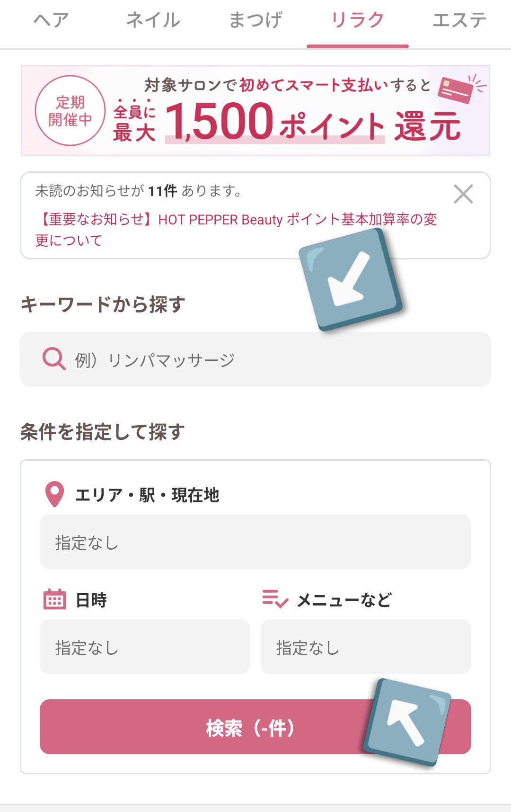Switch to the ネイル tab
The width and height of the screenshot is (511, 812).
point(153,21)
